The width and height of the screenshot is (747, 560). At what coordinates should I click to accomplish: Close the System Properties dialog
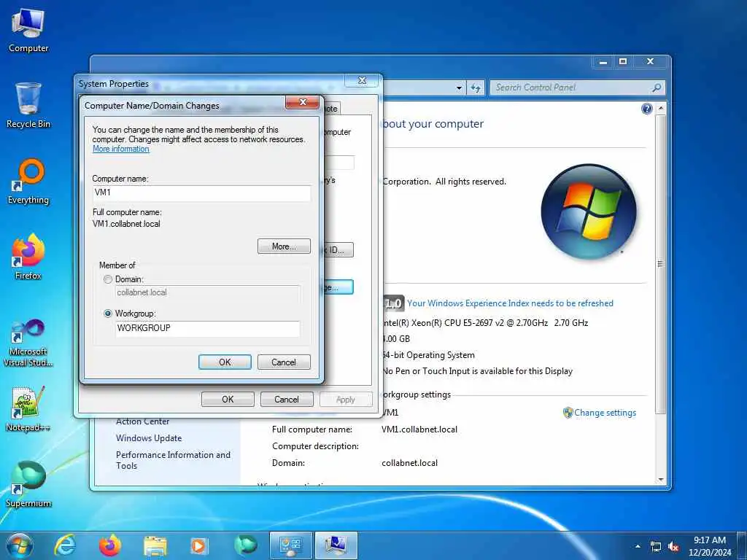362,80
